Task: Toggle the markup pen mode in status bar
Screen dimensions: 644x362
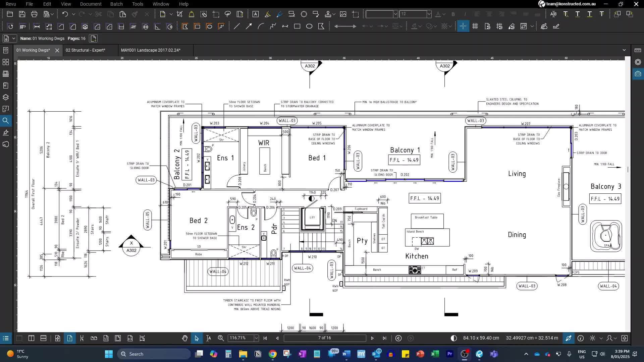Action: (x=569, y=338)
